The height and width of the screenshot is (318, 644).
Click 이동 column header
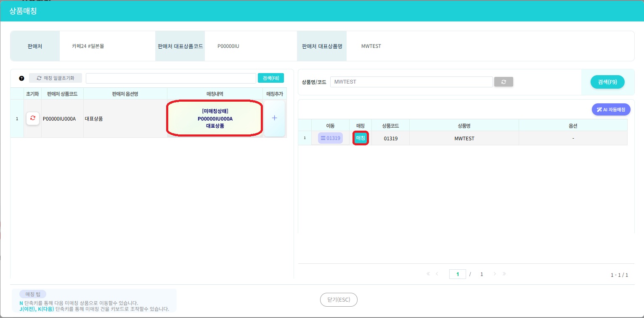(330, 125)
